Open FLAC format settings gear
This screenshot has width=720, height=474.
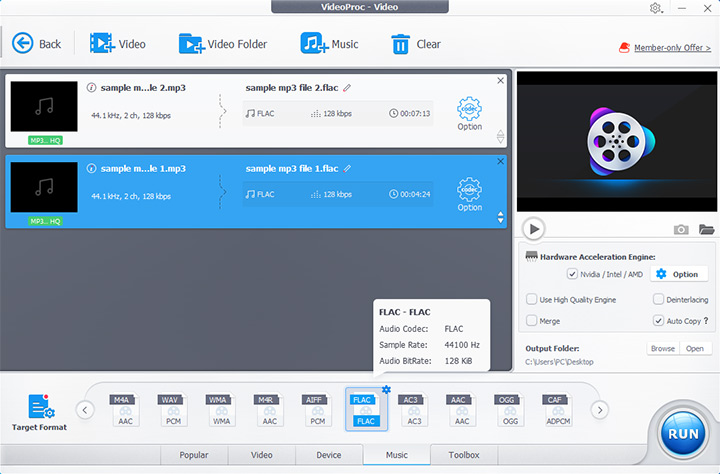[x=386, y=389]
